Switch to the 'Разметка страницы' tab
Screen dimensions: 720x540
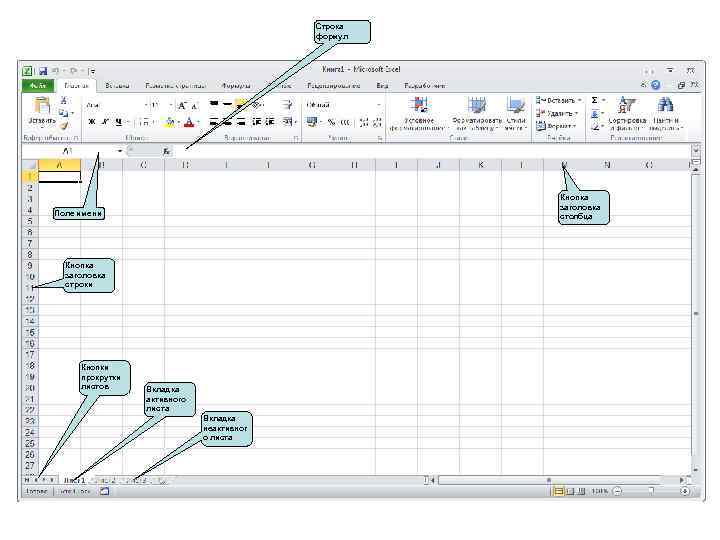pos(175,85)
